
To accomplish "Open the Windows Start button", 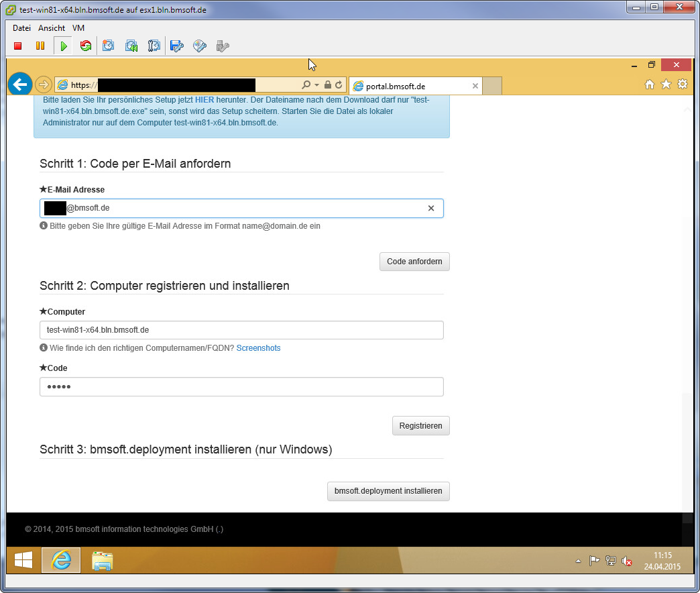I will point(23,560).
